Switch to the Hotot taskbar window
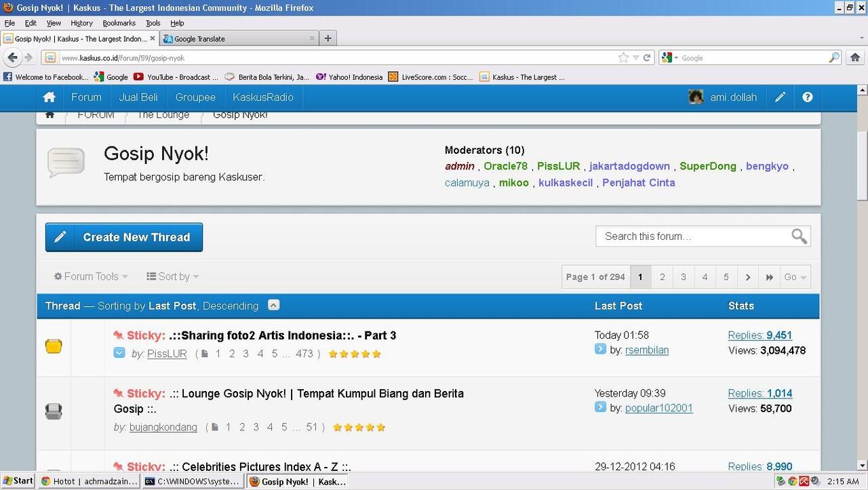Screen dimensions: 868x490 click(89, 481)
